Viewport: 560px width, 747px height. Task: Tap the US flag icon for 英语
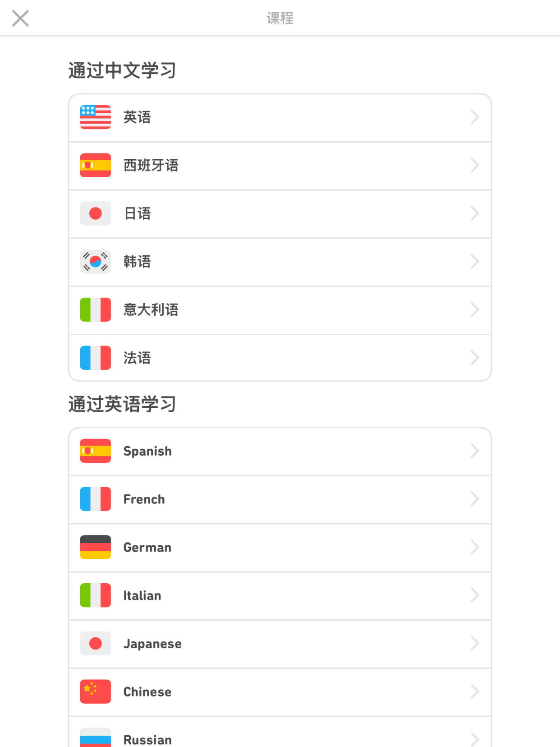pos(95,117)
